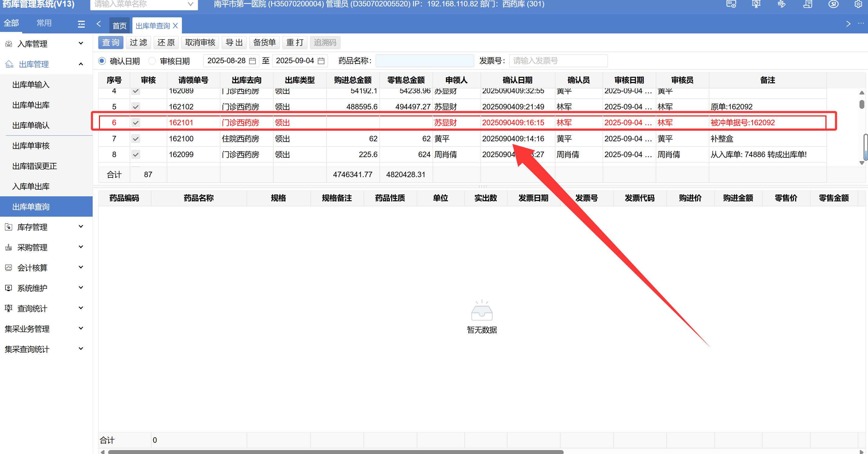Screen dimensions: 868x454
Task: Open the receipt document icon in header
Action: 807,4
